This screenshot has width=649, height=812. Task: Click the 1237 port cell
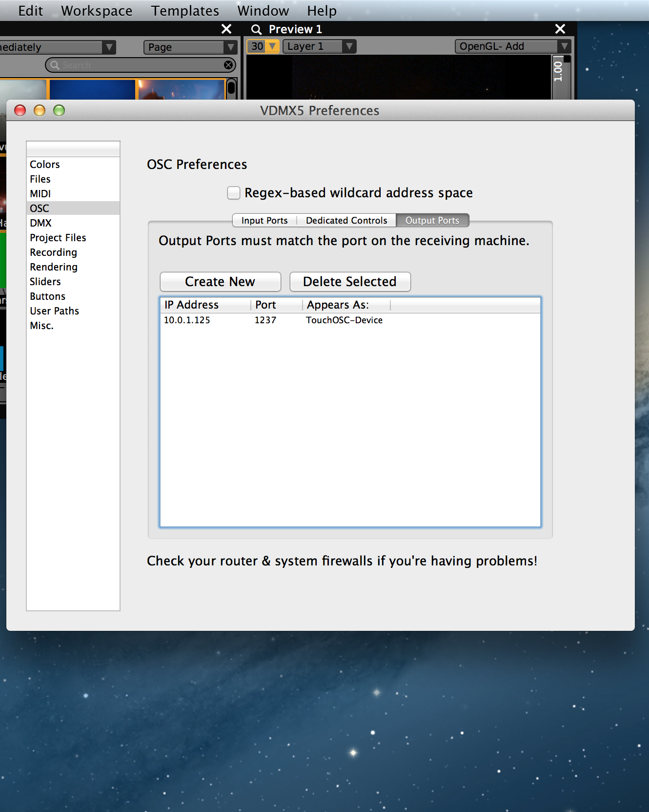(265, 320)
